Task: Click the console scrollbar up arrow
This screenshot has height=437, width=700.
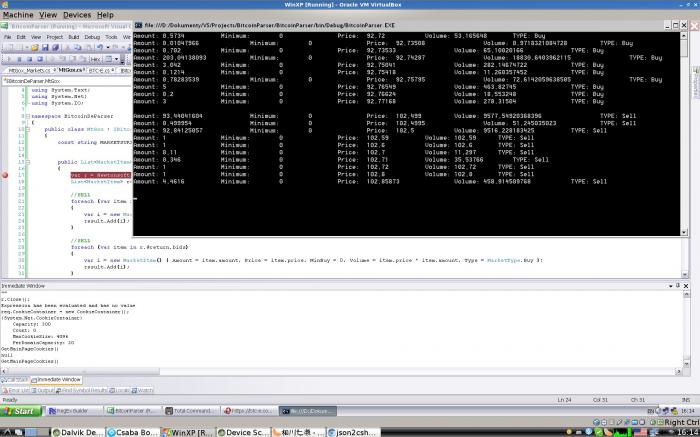Action: (x=684, y=36)
